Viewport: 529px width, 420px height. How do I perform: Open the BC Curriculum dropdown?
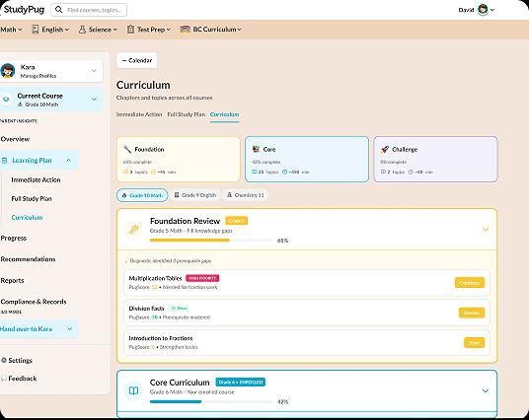210,30
